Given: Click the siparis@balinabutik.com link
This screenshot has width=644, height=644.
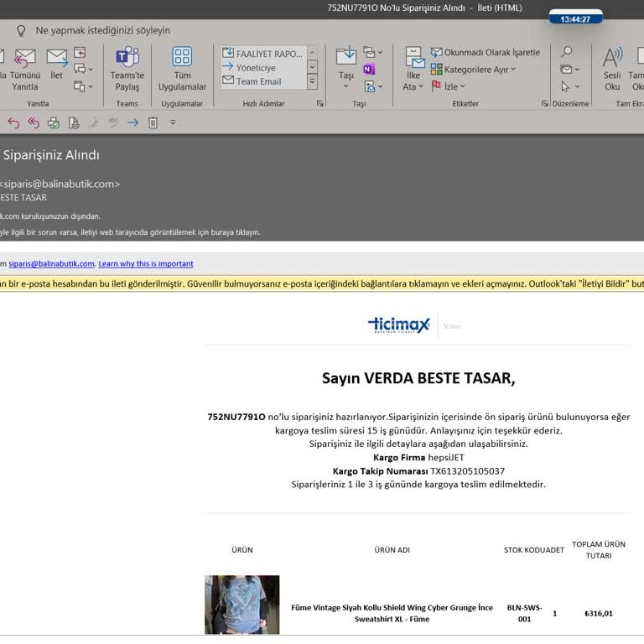Looking at the screenshot, I should tap(51, 263).
